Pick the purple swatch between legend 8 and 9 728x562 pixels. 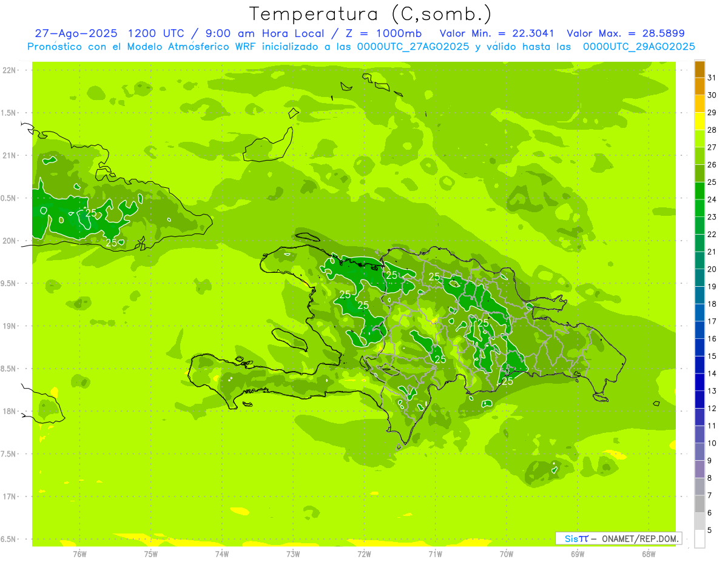pyautogui.click(x=699, y=469)
